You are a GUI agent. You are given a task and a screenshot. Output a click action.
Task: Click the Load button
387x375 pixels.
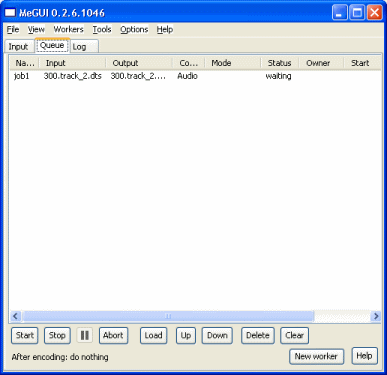[x=153, y=335]
